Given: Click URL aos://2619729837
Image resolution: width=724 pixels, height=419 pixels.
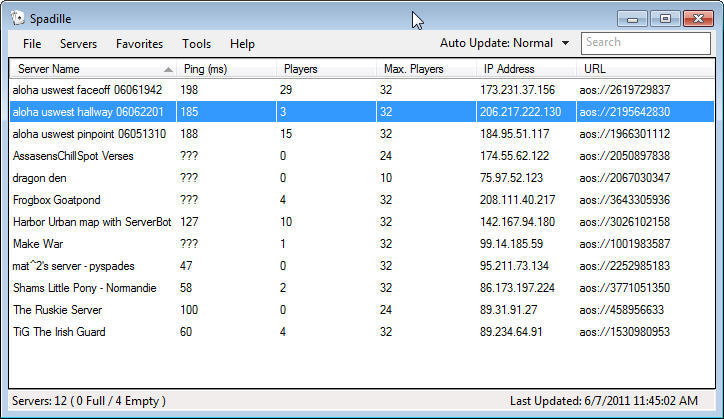Looking at the screenshot, I should click(x=625, y=90).
